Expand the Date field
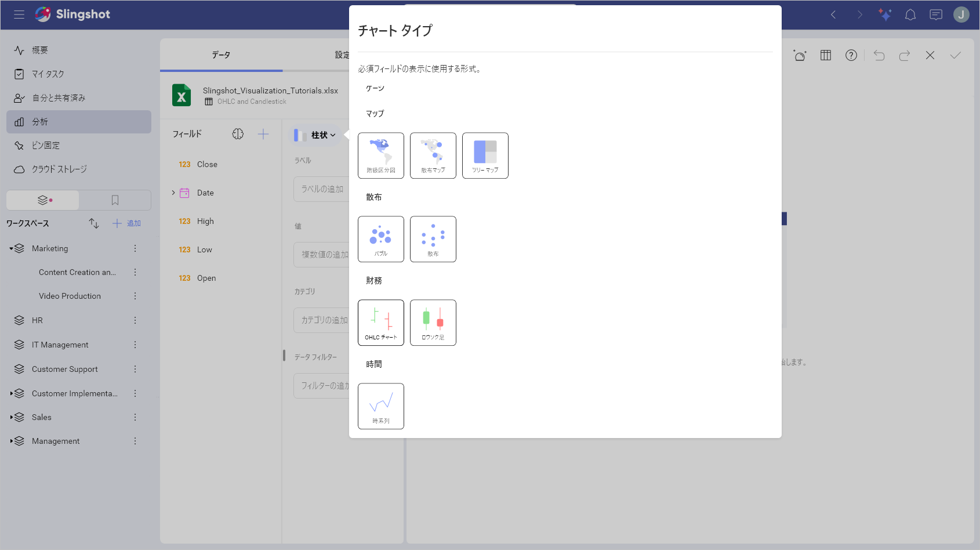This screenshot has height=550, width=980. coord(173,193)
